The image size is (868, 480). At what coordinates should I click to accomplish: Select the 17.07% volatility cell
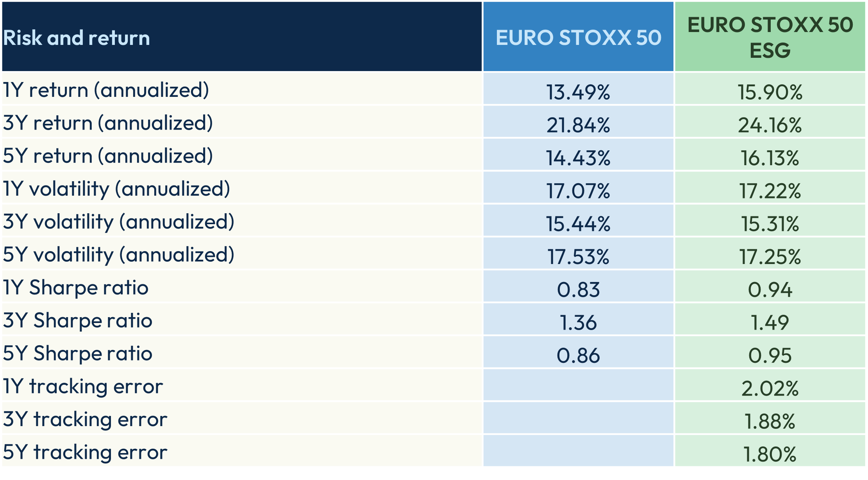(x=578, y=191)
